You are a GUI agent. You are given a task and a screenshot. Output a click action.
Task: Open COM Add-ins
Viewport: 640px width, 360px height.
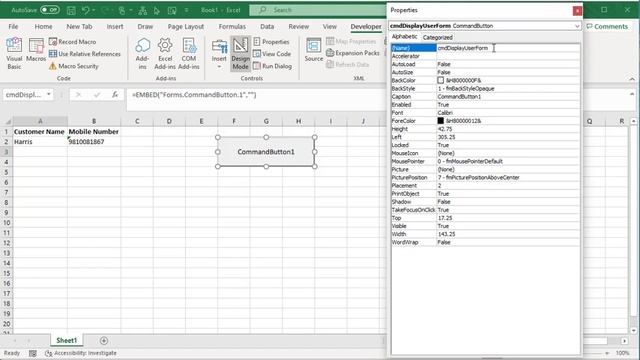click(189, 53)
